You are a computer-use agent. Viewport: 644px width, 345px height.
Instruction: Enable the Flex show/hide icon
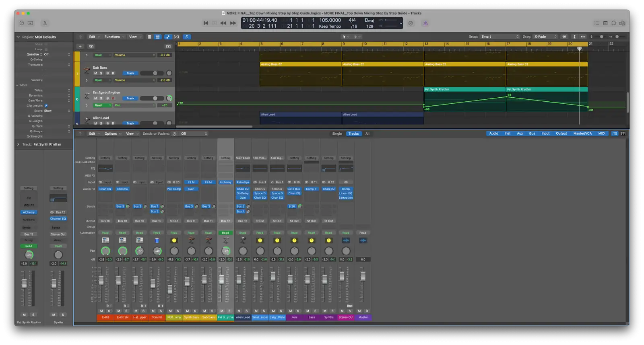pos(176,37)
